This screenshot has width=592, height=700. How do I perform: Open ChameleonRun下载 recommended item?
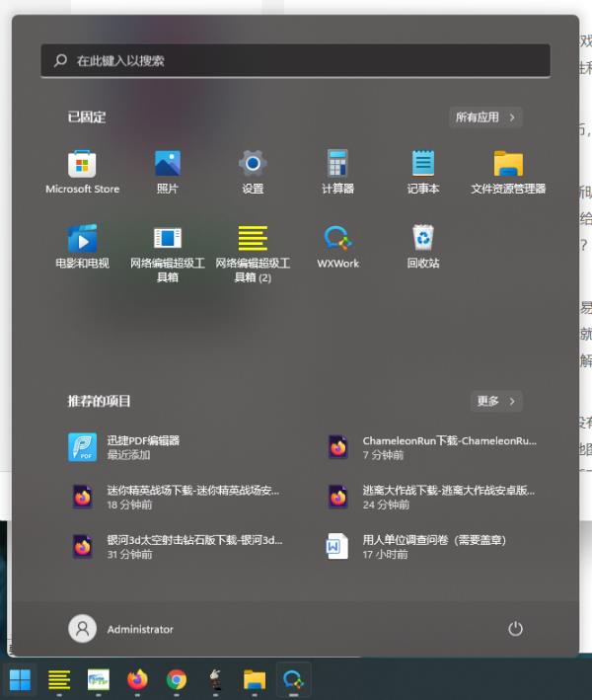pos(434,447)
